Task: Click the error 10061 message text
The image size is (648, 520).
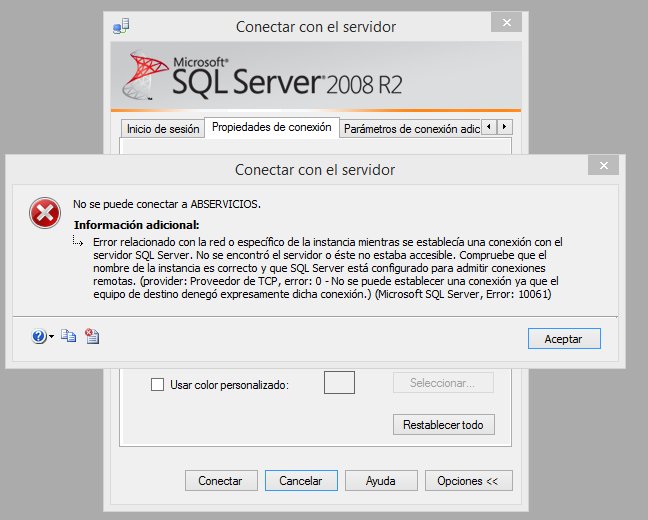Action: point(328,268)
